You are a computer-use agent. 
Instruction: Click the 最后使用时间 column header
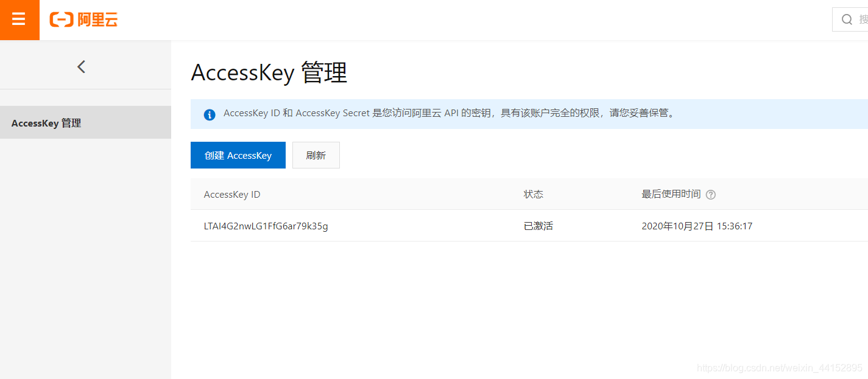(x=671, y=194)
